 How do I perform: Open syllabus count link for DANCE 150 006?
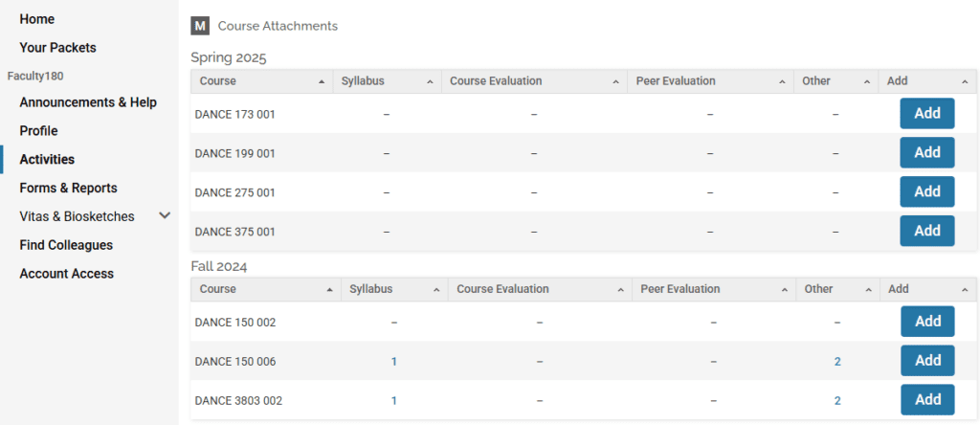[393, 361]
